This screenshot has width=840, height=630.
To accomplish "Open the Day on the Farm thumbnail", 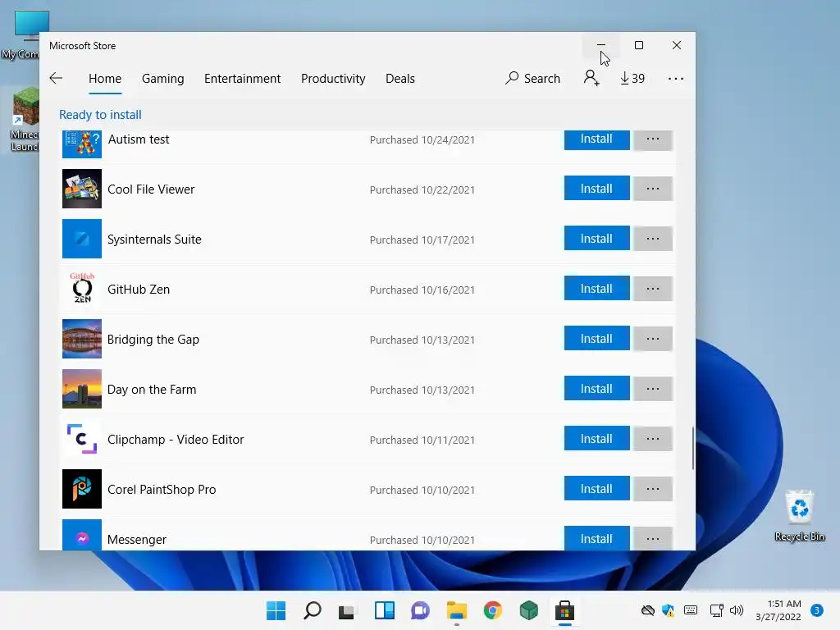I will coord(82,388).
